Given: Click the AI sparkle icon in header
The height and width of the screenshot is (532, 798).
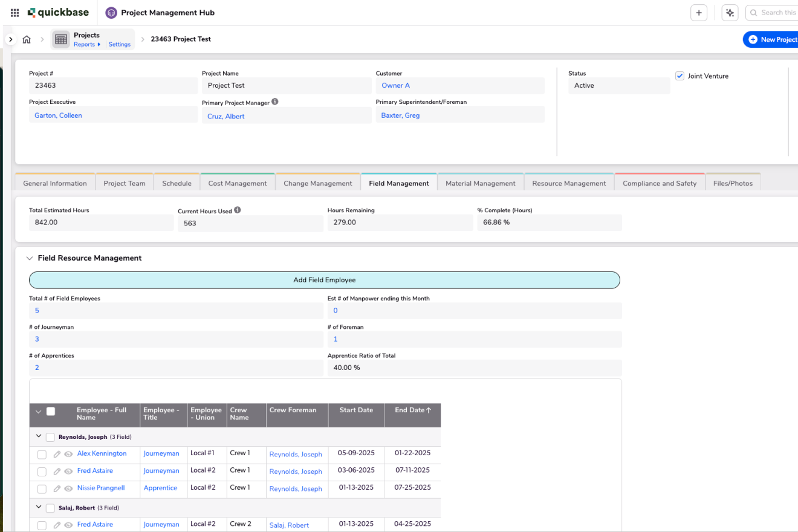Looking at the screenshot, I should tap(730, 13).
